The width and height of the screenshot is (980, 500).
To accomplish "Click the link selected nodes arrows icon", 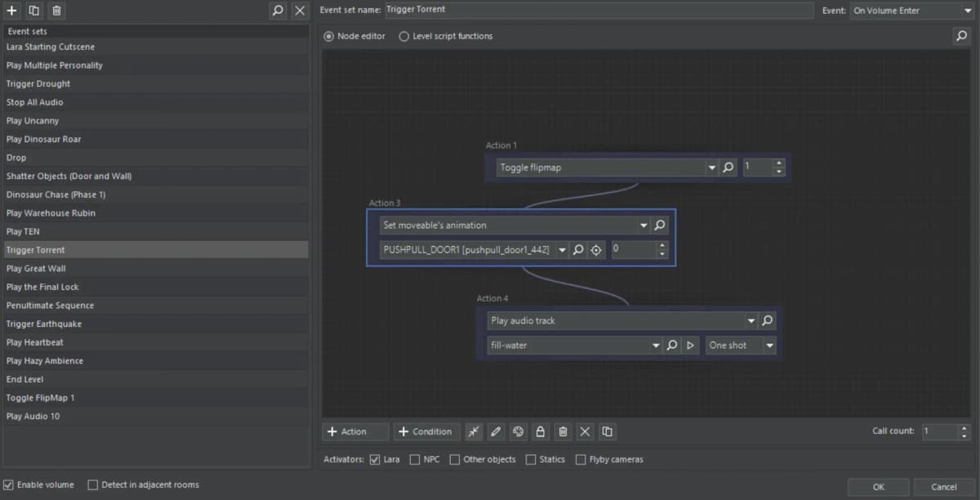I will (474, 431).
